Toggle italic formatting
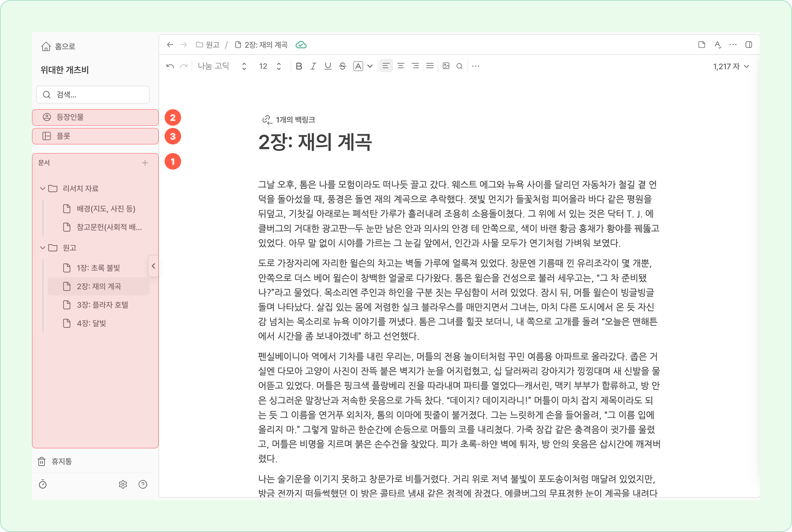This screenshot has width=792, height=532. (313, 66)
